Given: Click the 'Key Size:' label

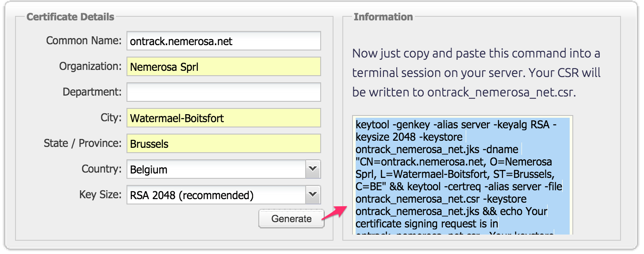Looking at the screenshot, I should pyautogui.click(x=100, y=195).
